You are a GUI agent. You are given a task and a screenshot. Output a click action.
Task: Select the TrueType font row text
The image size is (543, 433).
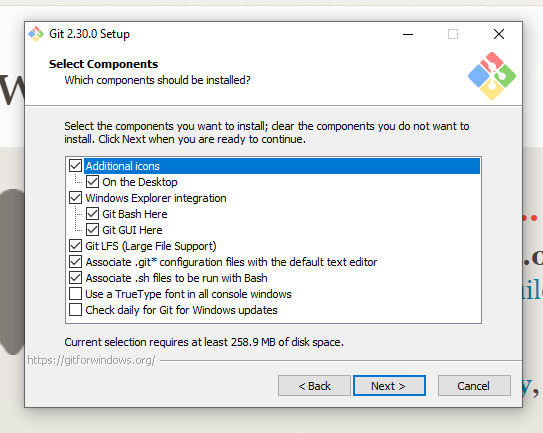coord(188,294)
